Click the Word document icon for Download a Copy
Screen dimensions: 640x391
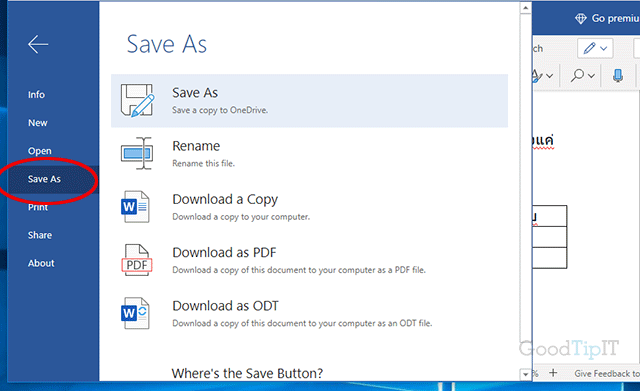pos(136,207)
